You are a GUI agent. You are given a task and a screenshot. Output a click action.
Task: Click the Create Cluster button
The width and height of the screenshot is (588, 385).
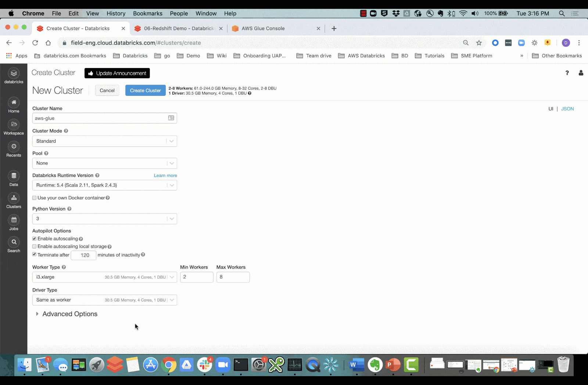click(146, 90)
